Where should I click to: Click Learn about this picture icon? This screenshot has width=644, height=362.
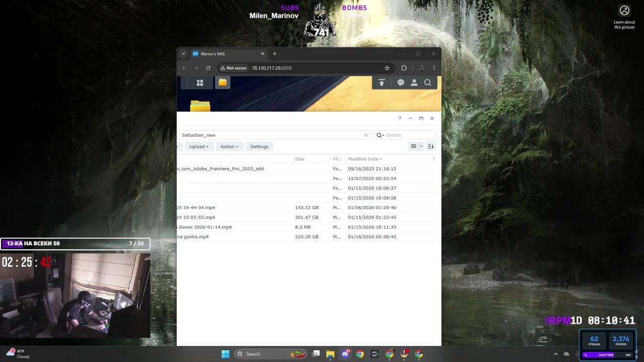click(624, 17)
